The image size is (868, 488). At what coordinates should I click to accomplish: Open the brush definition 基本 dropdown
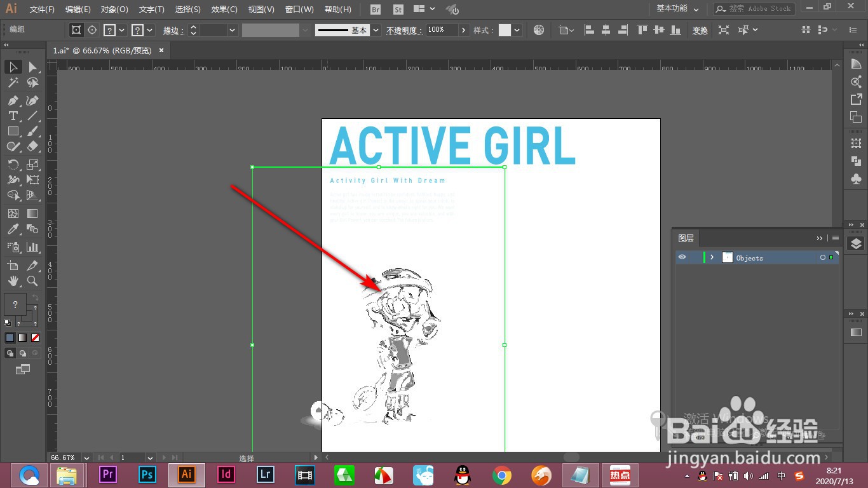[376, 30]
